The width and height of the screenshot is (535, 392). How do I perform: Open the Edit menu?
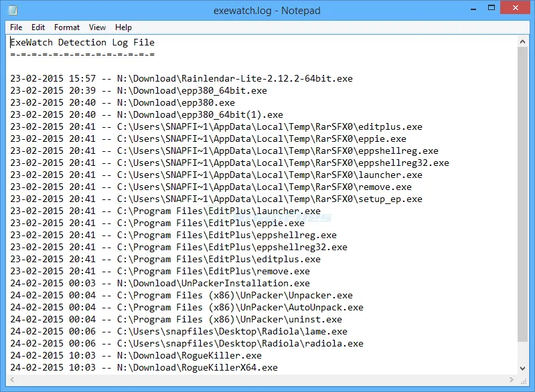pyautogui.click(x=38, y=27)
